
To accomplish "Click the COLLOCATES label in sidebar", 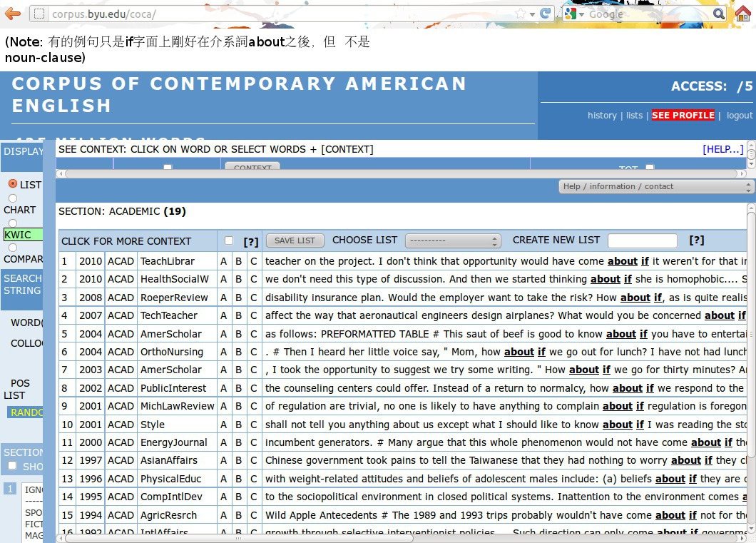I will [x=26, y=343].
